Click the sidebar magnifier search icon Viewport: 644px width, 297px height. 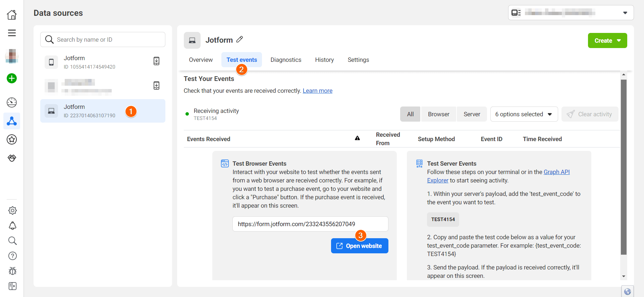point(12,241)
